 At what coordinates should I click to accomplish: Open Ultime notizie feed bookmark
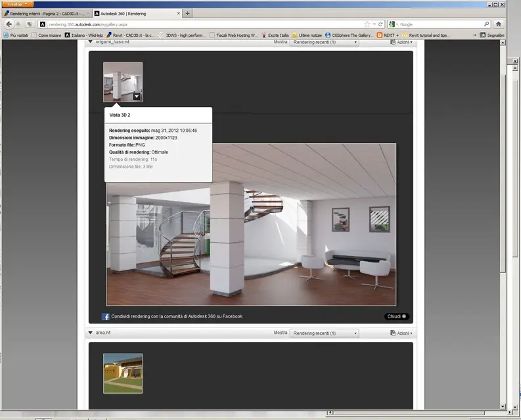(x=307, y=35)
